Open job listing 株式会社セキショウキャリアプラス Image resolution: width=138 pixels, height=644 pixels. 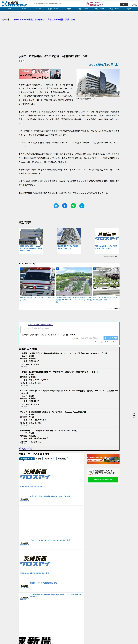[x=63, y=353]
